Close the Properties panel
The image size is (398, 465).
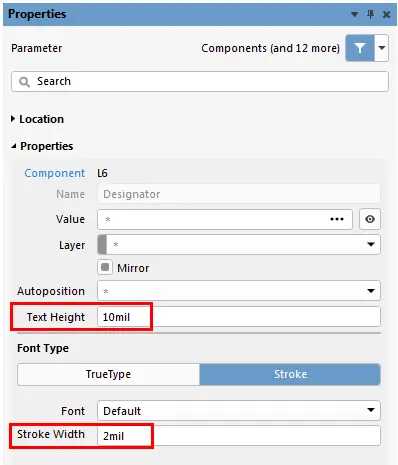click(x=386, y=14)
